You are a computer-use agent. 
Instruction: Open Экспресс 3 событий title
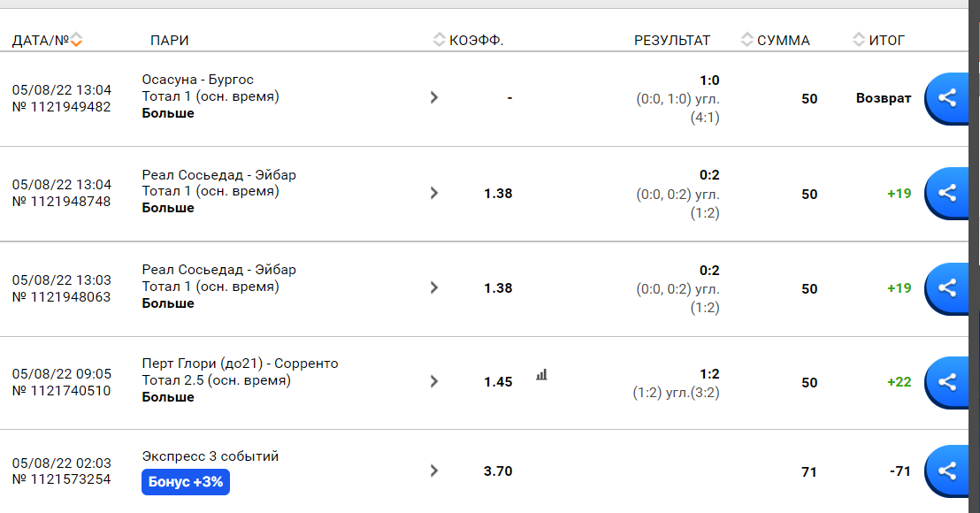210,456
